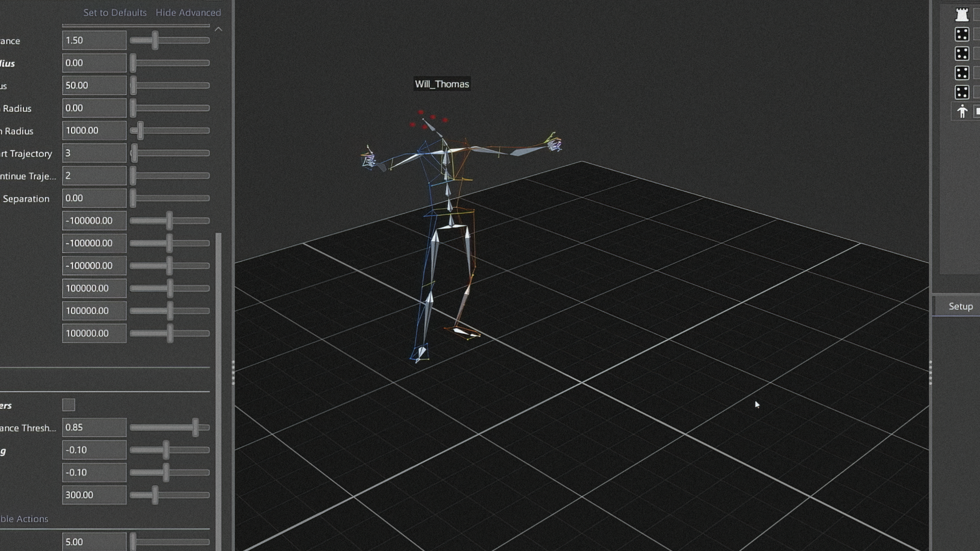Screen dimensions: 980x551
Task: Click the Separation value field showing 0.00
Action: pyautogui.click(x=94, y=198)
